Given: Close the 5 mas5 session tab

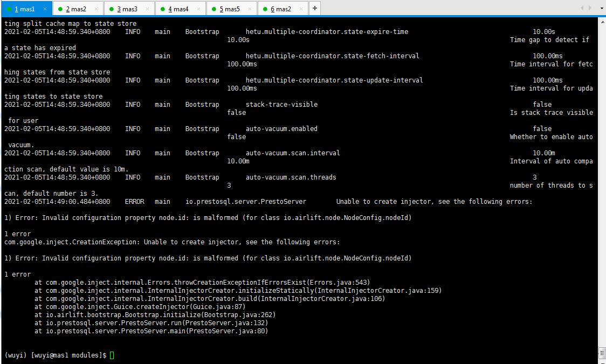Looking at the screenshot, I should [250, 9].
